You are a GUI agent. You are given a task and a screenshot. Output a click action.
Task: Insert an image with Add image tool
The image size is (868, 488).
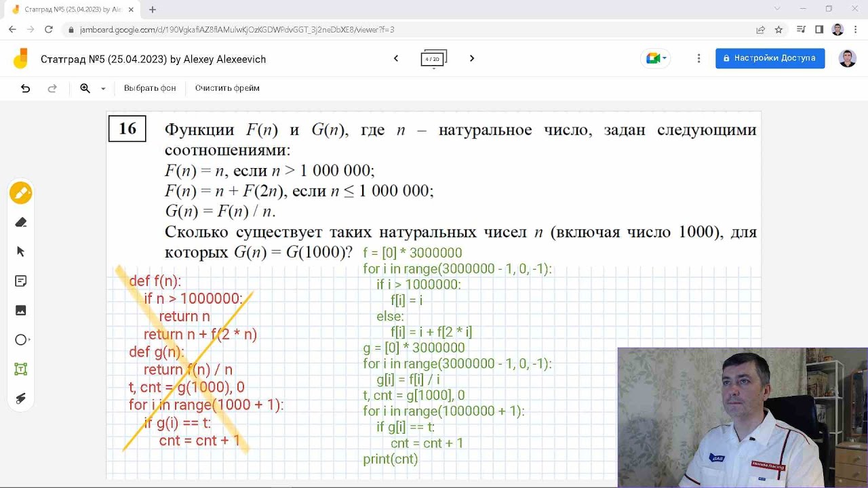tap(21, 310)
